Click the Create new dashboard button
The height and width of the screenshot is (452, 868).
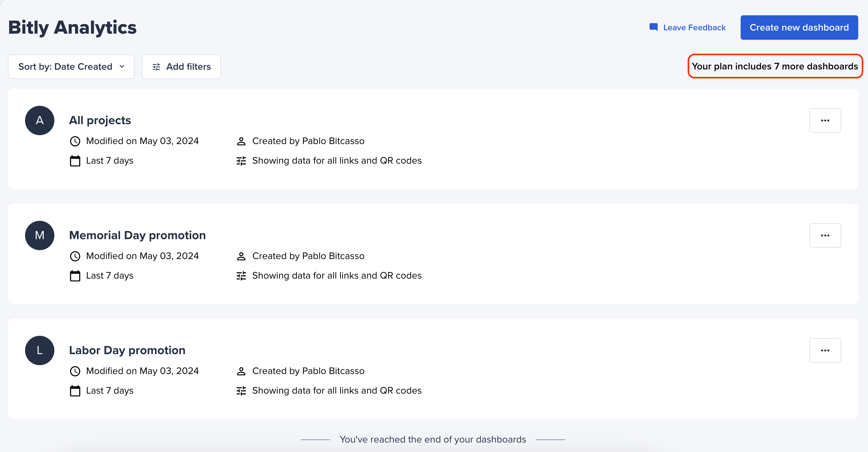click(x=799, y=27)
